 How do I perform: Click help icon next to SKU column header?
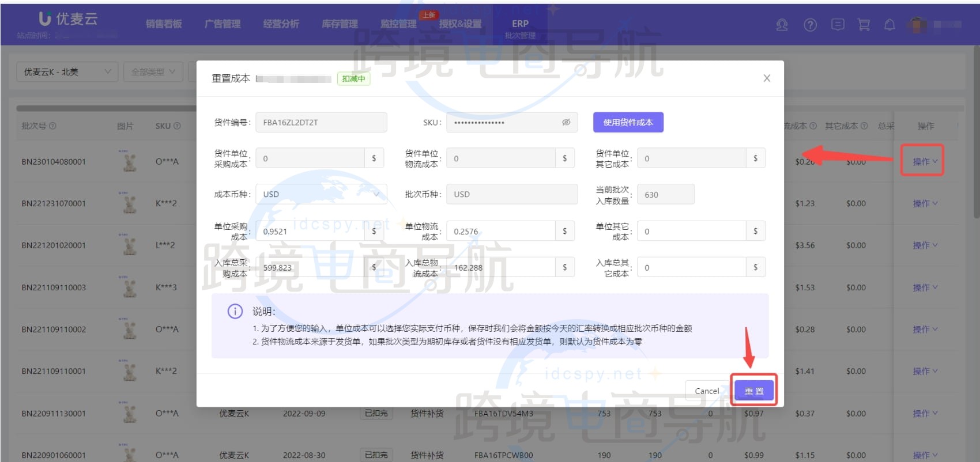[x=177, y=126]
